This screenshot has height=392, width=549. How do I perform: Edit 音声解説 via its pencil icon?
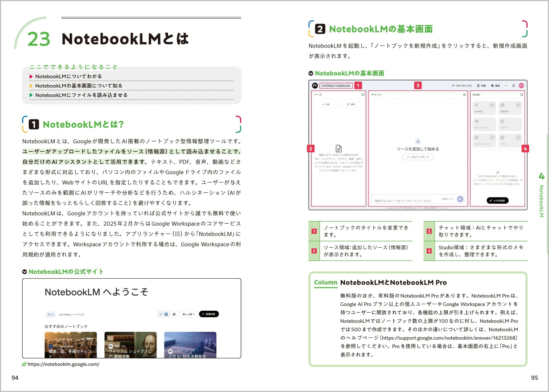pos(492,105)
